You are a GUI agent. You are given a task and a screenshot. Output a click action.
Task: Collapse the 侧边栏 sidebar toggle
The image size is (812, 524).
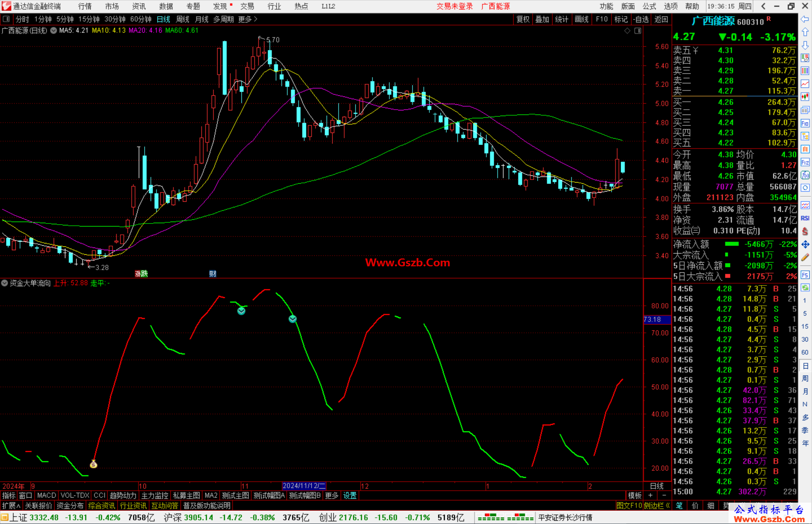tap(657, 506)
